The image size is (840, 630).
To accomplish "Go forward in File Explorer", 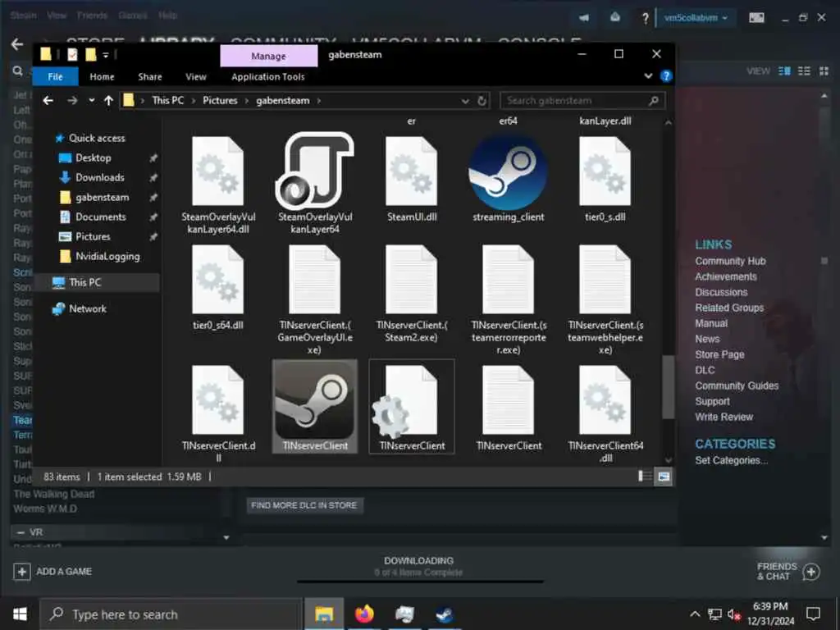I will point(72,101).
